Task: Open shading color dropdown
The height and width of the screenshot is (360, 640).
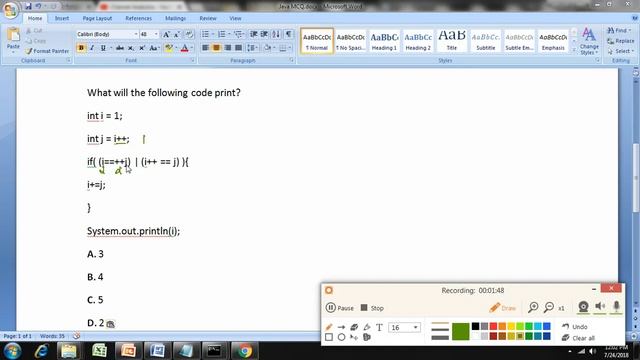Action: point(274,48)
